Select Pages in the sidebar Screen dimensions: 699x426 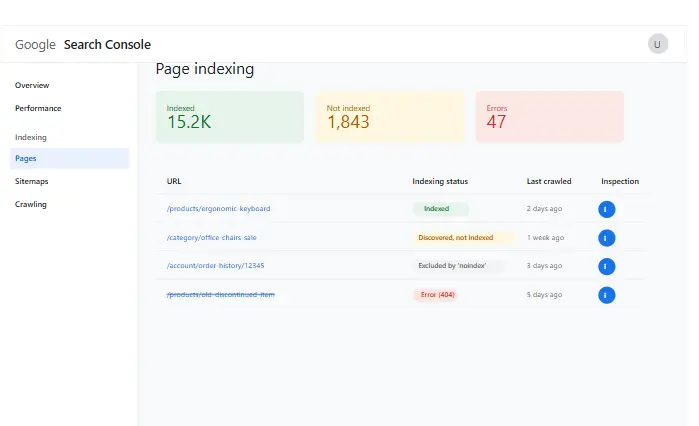[x=70, y=158]
